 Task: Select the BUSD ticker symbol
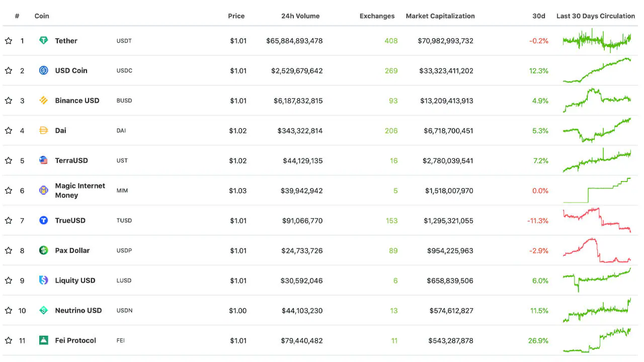click(x=124, y=101)
